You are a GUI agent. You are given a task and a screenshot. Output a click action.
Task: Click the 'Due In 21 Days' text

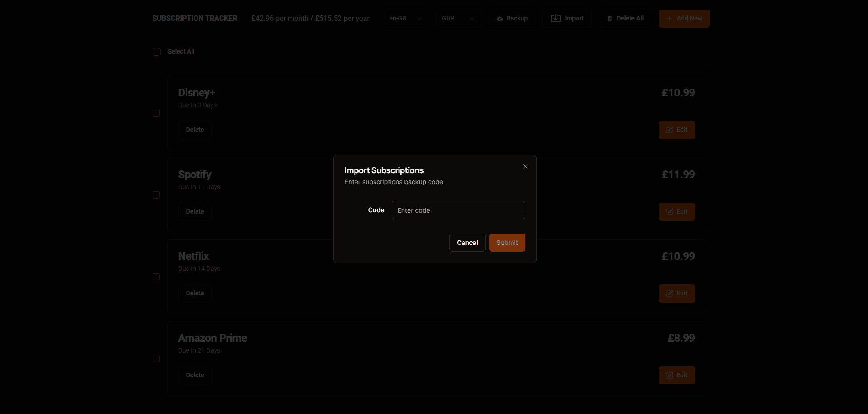click(x=199, y=350)
